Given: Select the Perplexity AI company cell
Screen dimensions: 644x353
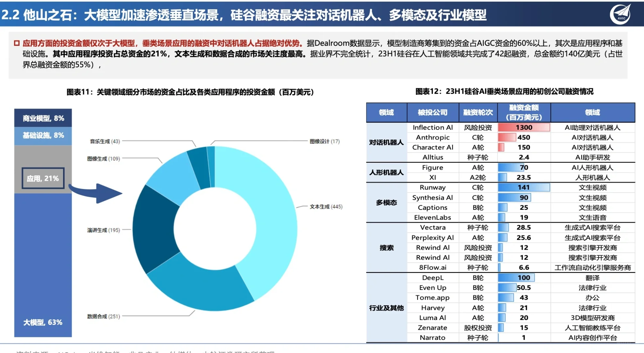Looking at the screenshot, I should 433,238.
